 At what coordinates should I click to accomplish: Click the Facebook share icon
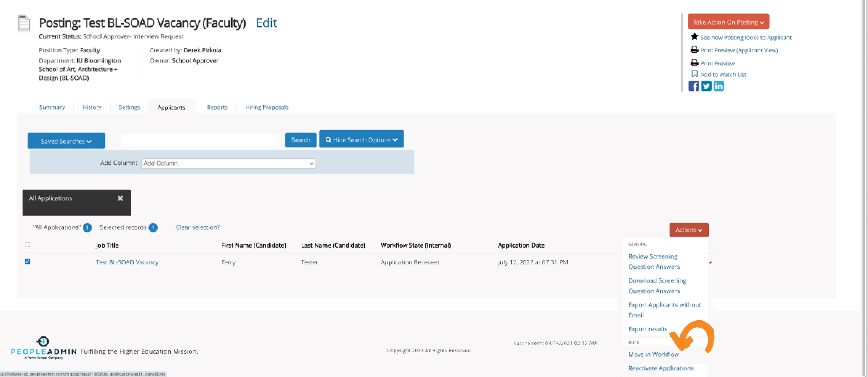[694, 86]
